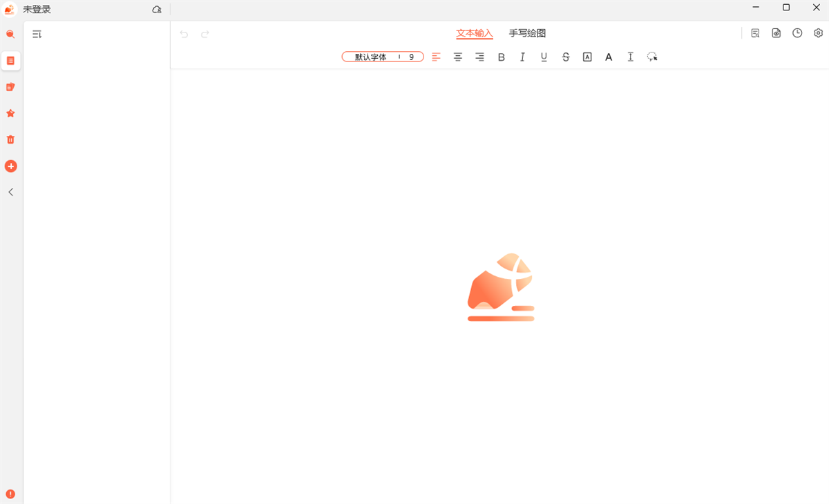Screen dimensions: 829x504
Task: Click the orange plus button to add a note
Action: [x=10, y=166]
